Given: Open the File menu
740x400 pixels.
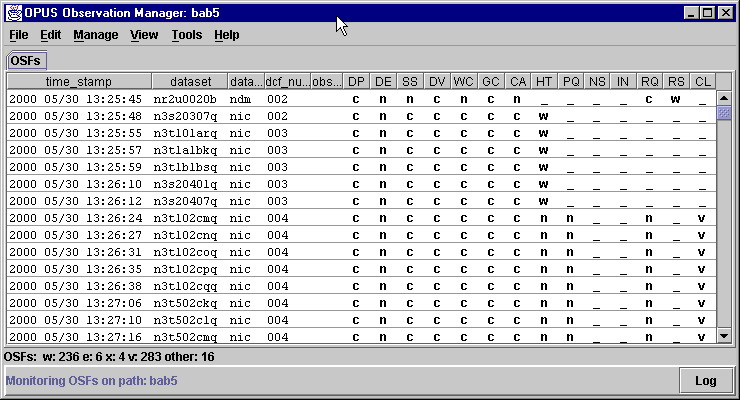Looking at the screenshot, I should point(19,35).
